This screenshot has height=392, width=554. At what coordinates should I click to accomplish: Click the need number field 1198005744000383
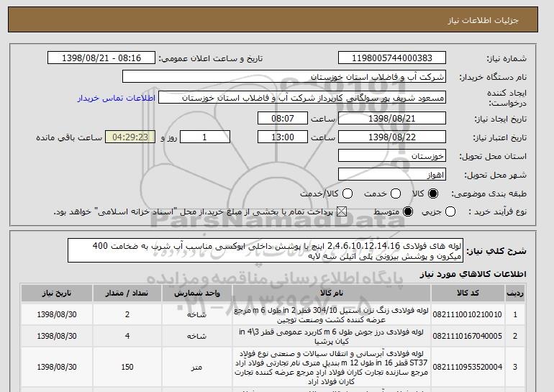pos(392,58)
